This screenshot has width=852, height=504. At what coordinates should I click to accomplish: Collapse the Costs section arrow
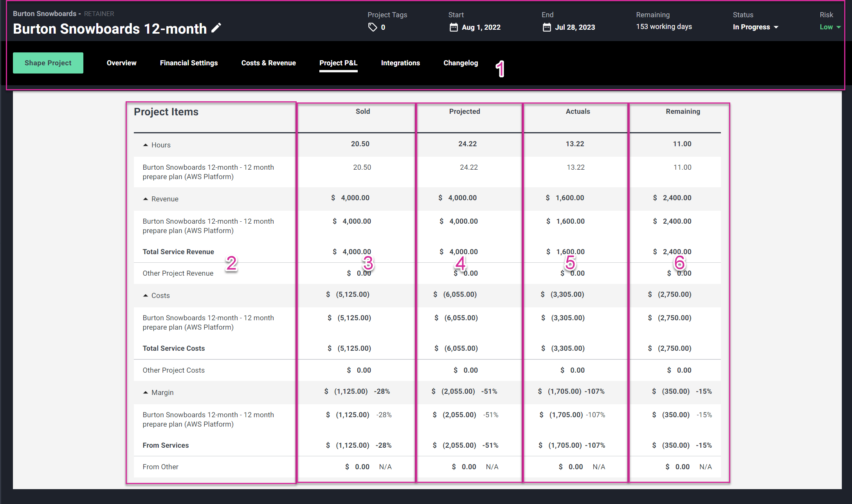coord(146,296)
